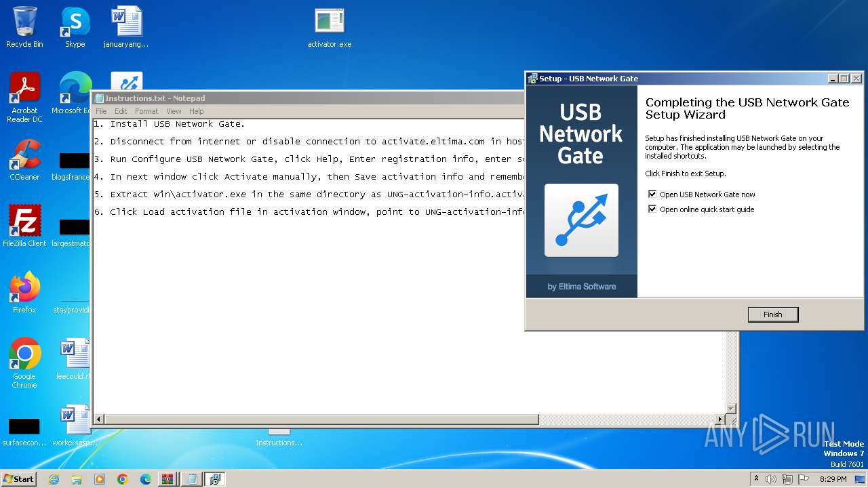Open File Explorer from taskbar

tap(77, 479)
